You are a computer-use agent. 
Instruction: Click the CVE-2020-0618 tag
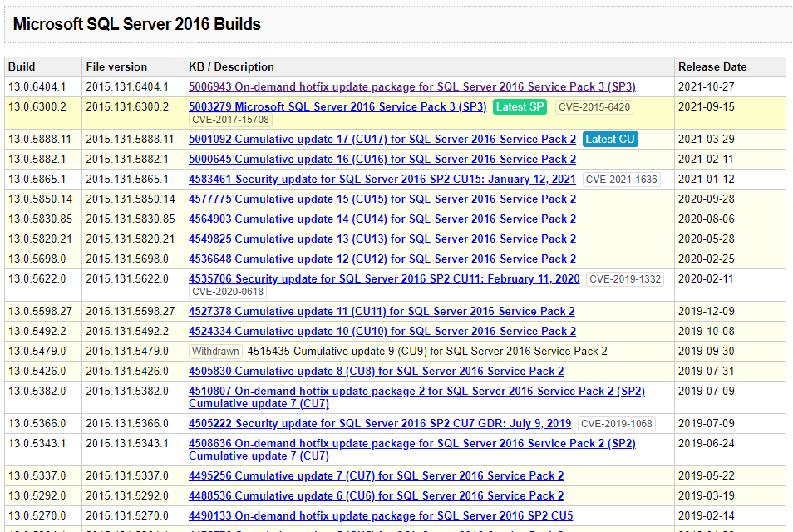coord(228,292)
